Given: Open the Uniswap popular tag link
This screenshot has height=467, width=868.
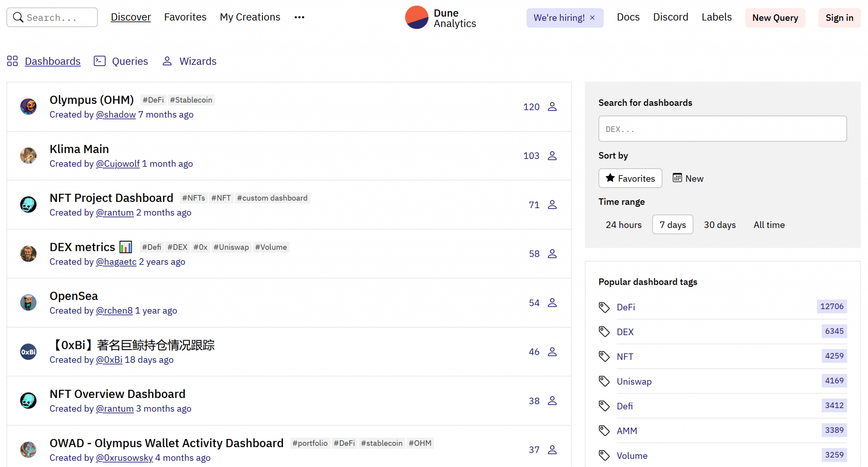Looking at the screenshot, I should click(x=634, y=381).
